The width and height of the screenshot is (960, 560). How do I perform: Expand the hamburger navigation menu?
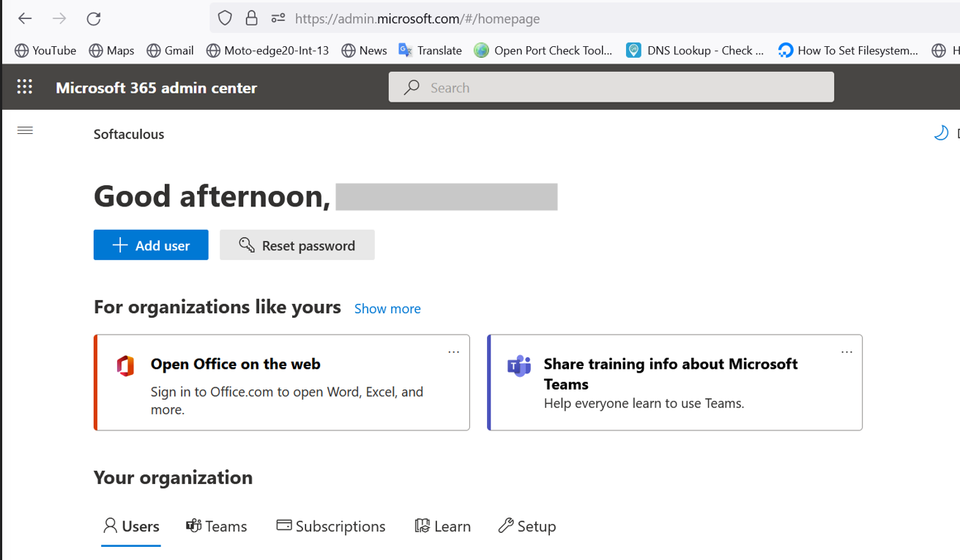pos(25,130)
